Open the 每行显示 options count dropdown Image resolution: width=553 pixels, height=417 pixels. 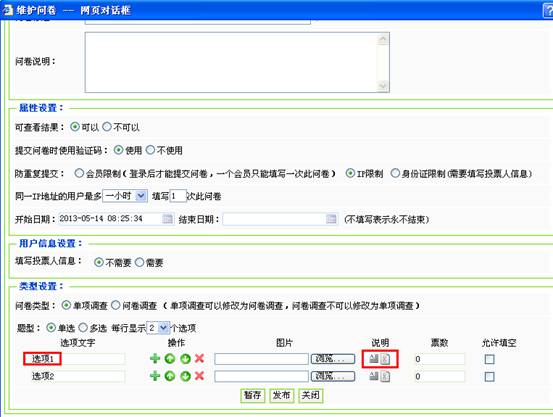[x=158, y=328]
